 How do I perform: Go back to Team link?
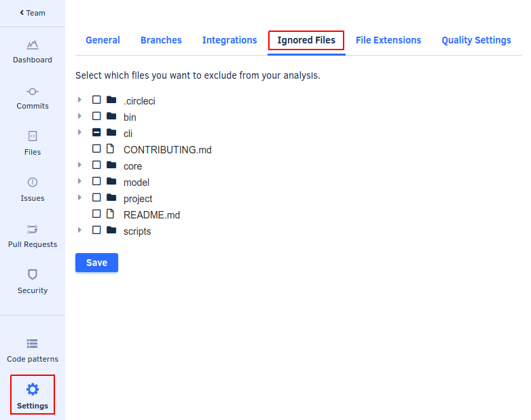click(x=33, y=13)
